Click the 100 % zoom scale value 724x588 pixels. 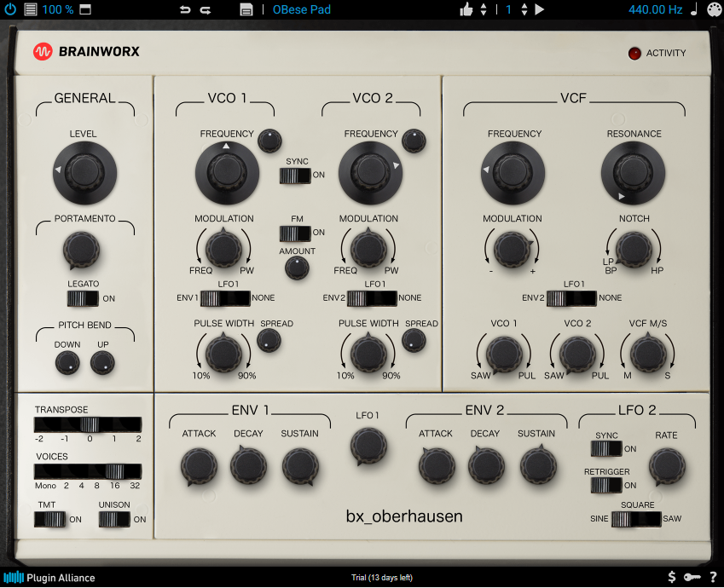pyautogui.click(x=58, y=9)
